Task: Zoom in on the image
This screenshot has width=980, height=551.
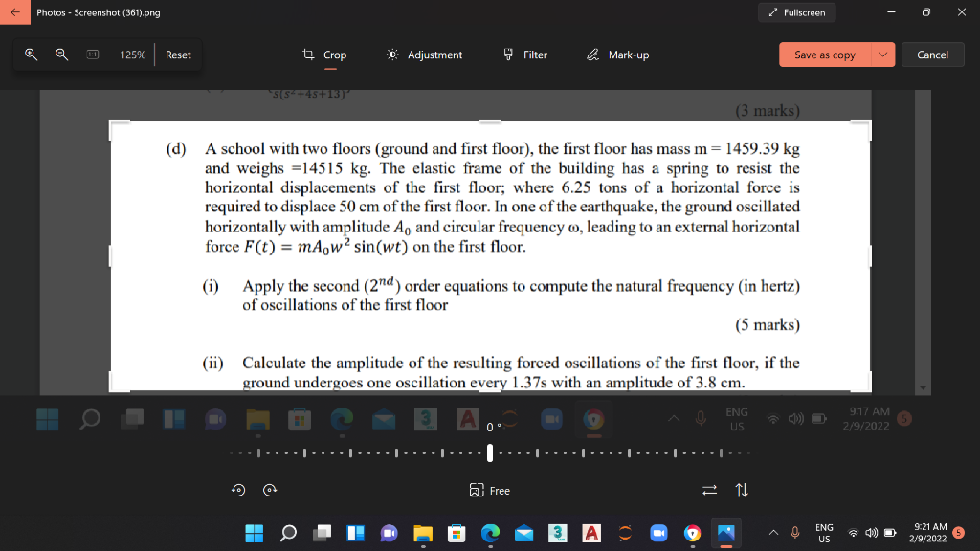Action: pyautogui.click(x=31, y=55)
